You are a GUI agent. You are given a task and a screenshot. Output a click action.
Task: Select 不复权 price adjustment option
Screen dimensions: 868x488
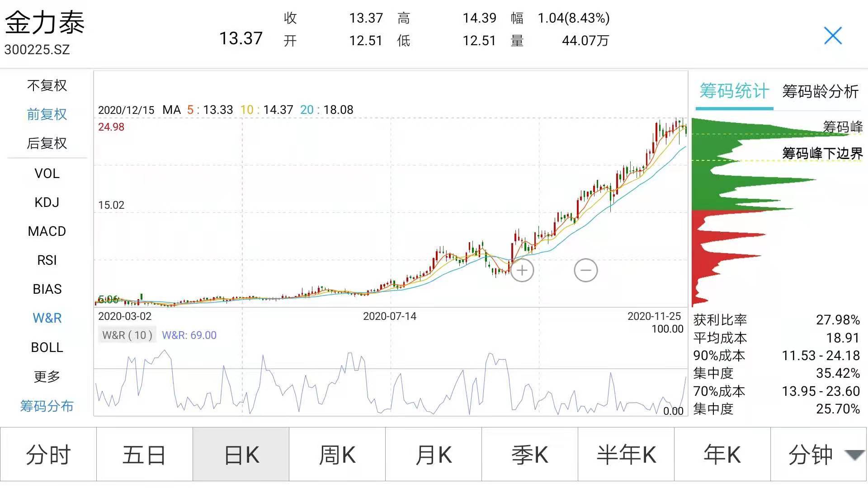[x=47, y=85]
